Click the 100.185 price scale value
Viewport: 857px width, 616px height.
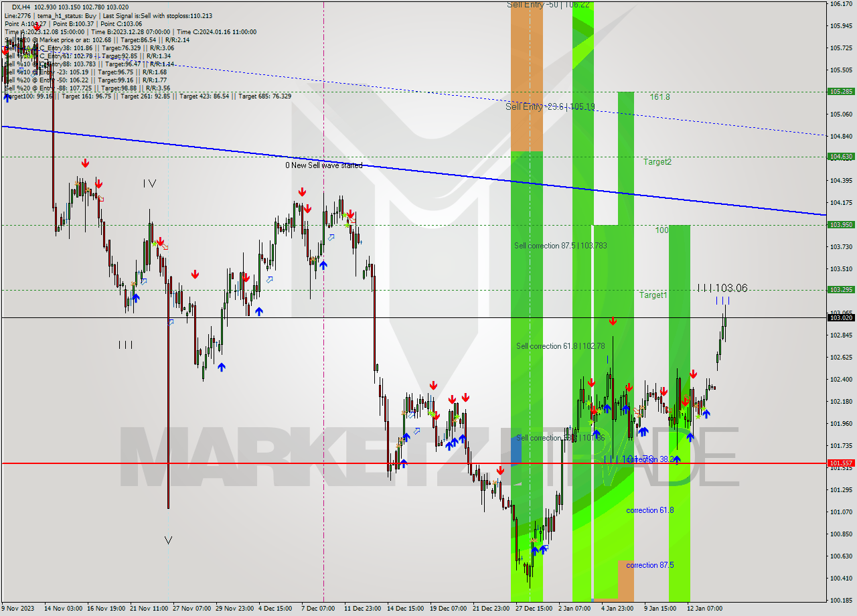[841, 600]
